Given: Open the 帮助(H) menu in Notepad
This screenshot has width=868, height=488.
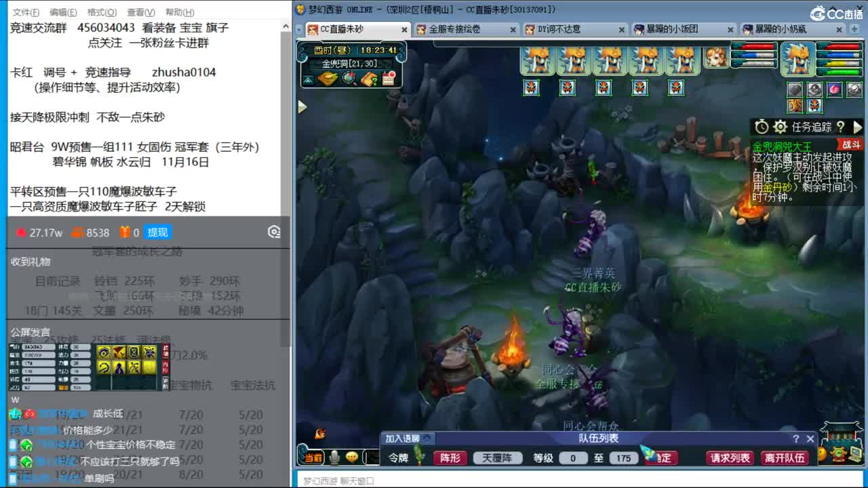Looking at the screenshot, I should click(179, 12).
